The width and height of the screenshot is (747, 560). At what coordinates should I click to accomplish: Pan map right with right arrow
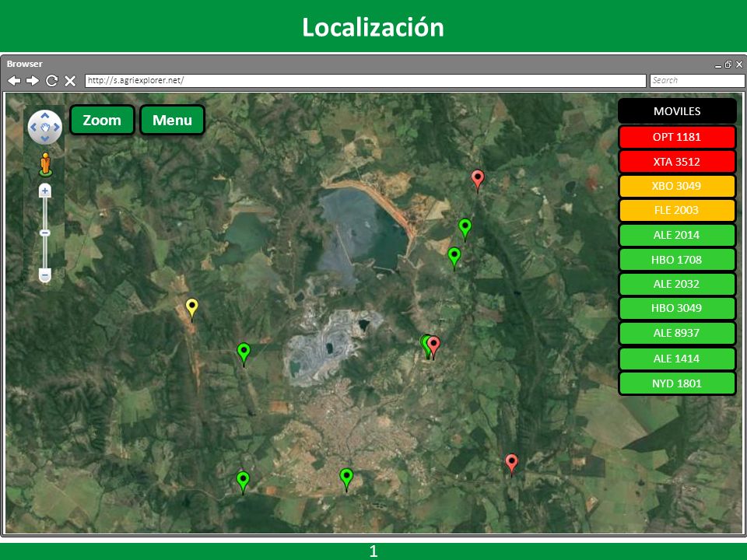57,127
